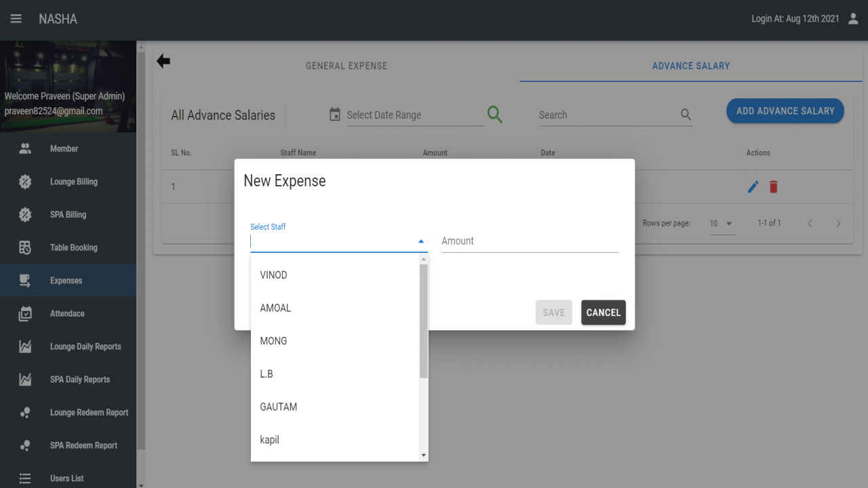Open Lounge Redeem Report in the sidebar

click(x=68, y=412)
